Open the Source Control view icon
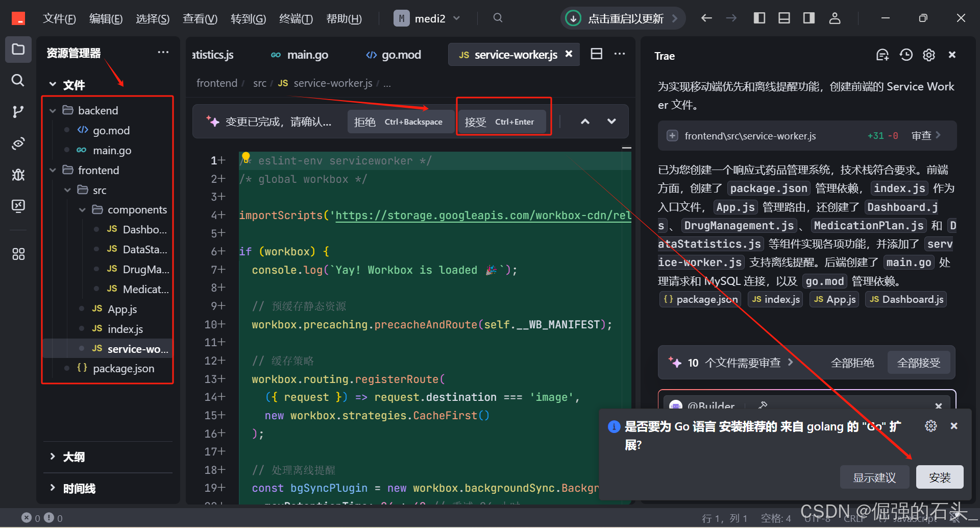This screenshot has height=528, width=980. [x=18, y=112]
